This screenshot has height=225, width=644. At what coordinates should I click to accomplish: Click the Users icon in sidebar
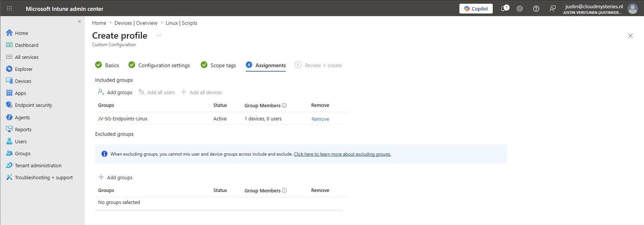pyautogui.click(x=9, y=141)
